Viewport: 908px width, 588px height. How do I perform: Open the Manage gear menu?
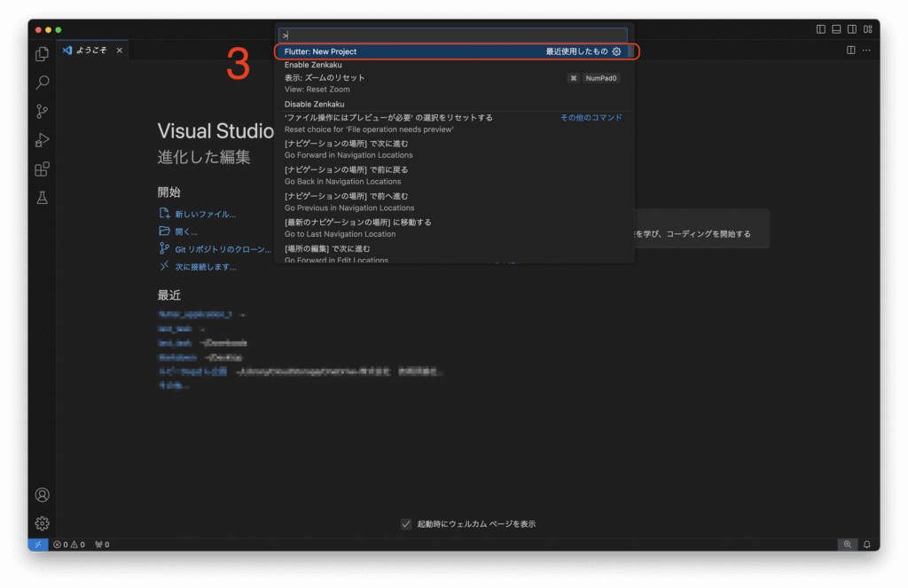pos(43,523)
